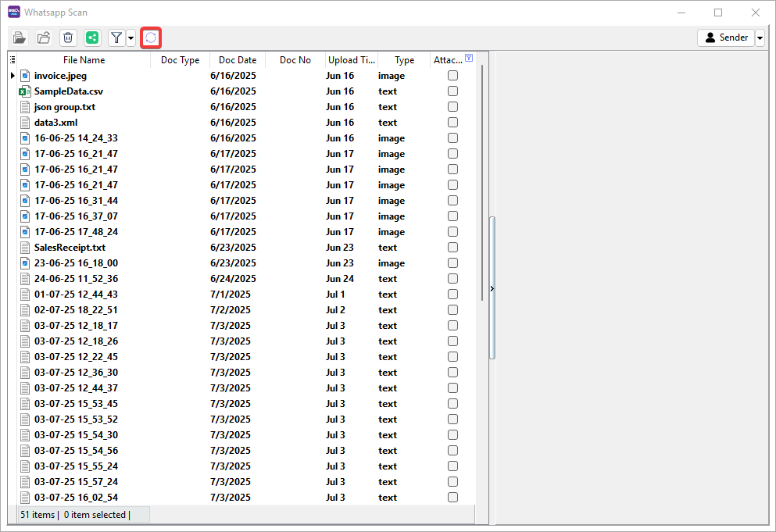Image resolution: width=776 pixels, height=532 pixels.
Task: Click the vertical scrollbar of file list
Action: [492, 287]
